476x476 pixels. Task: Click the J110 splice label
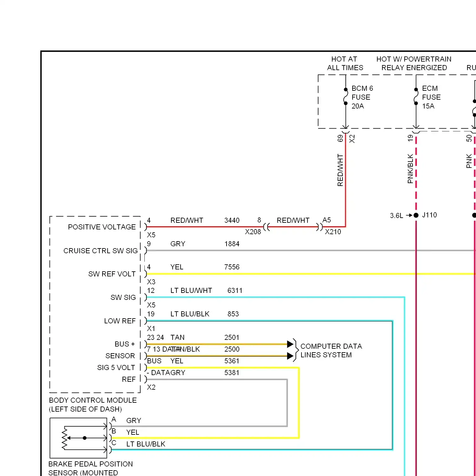point(429,215)
